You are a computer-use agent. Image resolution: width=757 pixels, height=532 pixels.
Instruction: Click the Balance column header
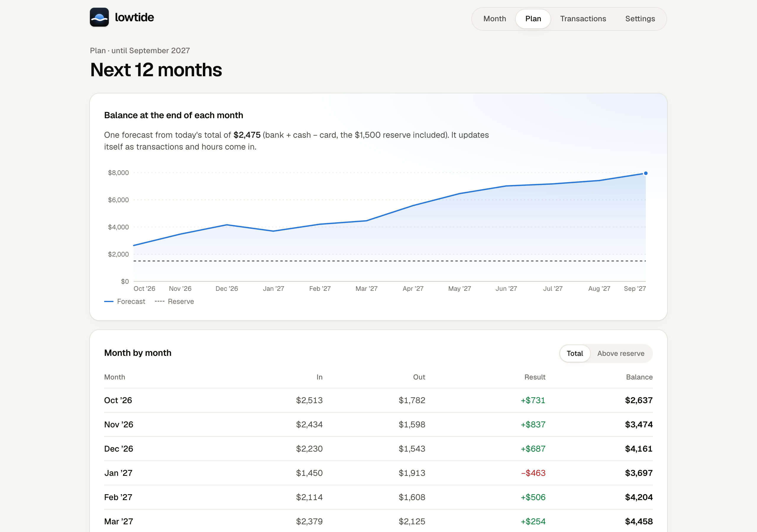coord(639,377)
